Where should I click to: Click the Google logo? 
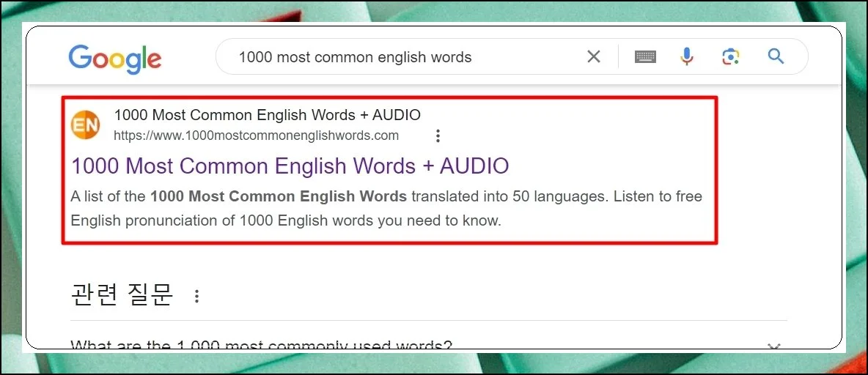pyautogui.click(x=115, y=57)
